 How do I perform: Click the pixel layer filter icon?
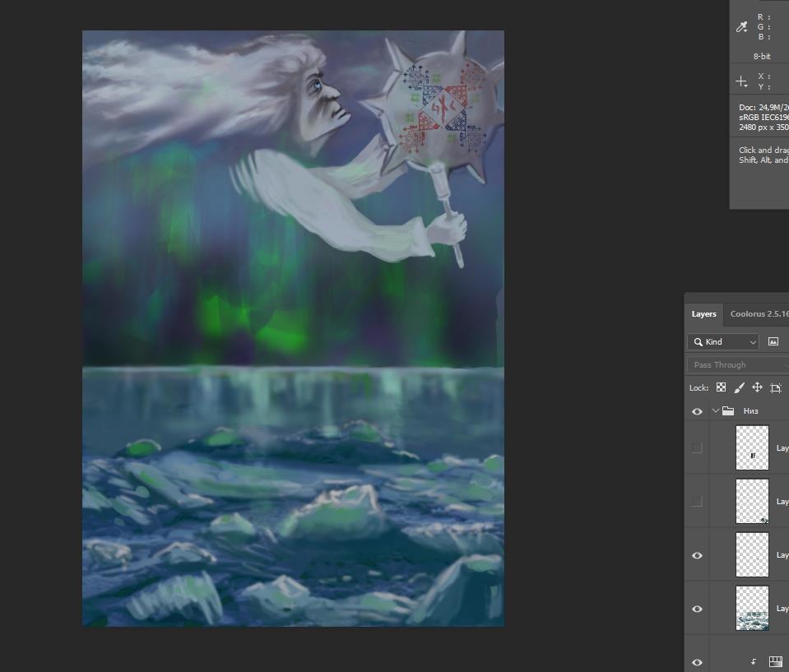[x=773, y=341]
